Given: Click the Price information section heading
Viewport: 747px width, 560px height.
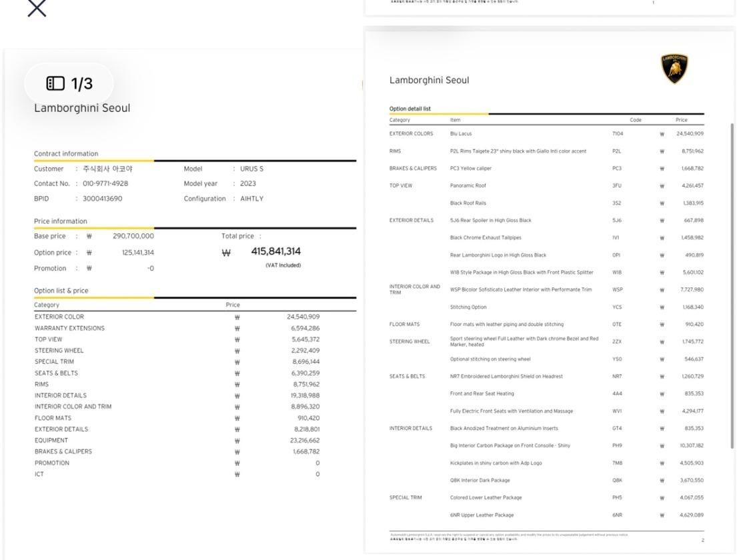Looking at the screenshot, I should (61, 221).
